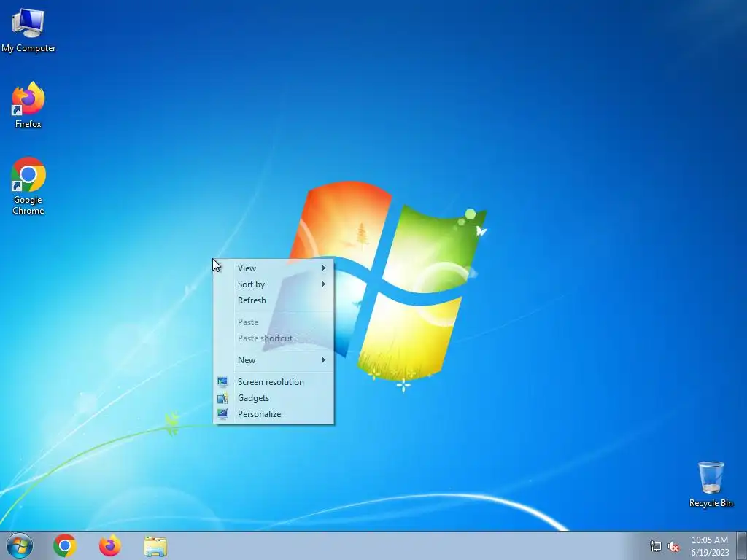
Task: Click the Show desktop strip
Action: click(742, 545)
